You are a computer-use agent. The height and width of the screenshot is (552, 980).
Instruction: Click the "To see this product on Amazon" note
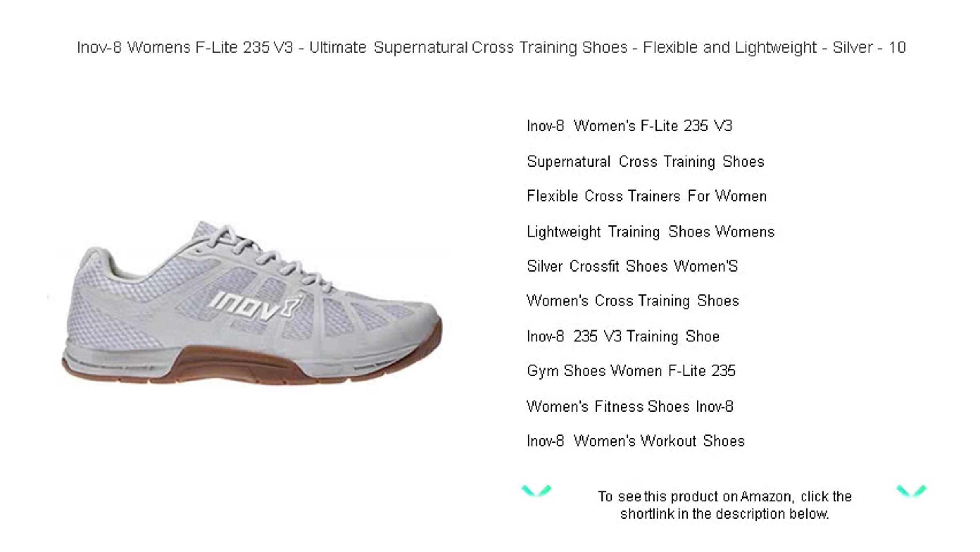point(725,505)
